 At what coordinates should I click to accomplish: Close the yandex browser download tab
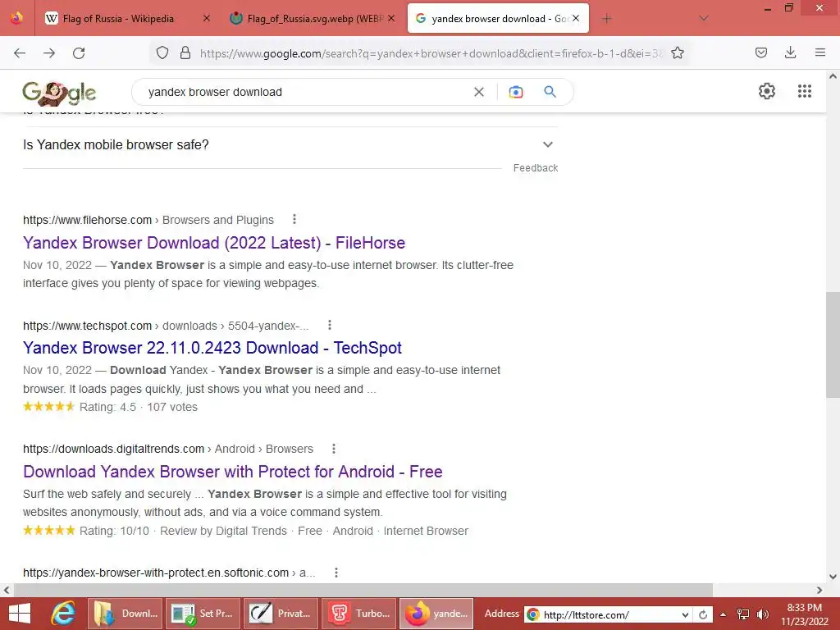click(x=576, y=18)
